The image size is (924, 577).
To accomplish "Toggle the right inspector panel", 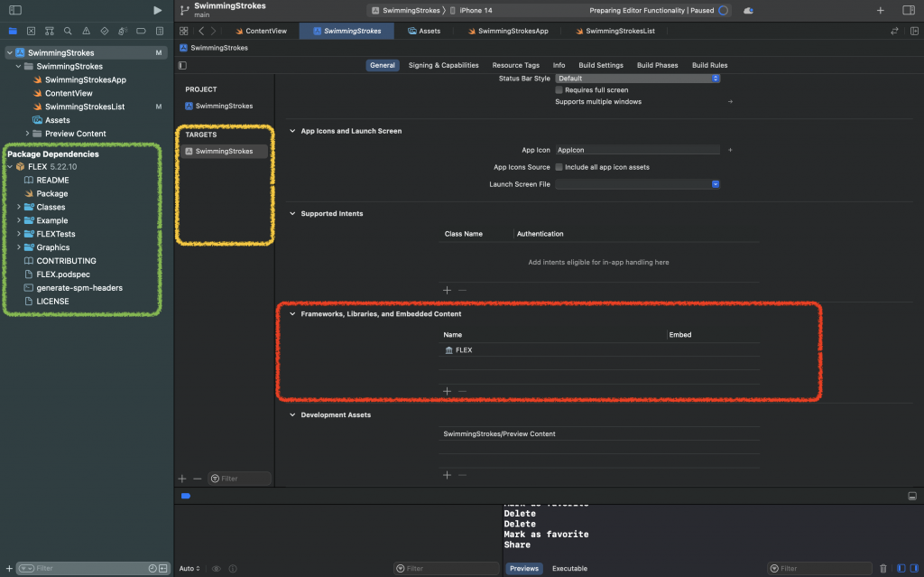I will (909, 11).
